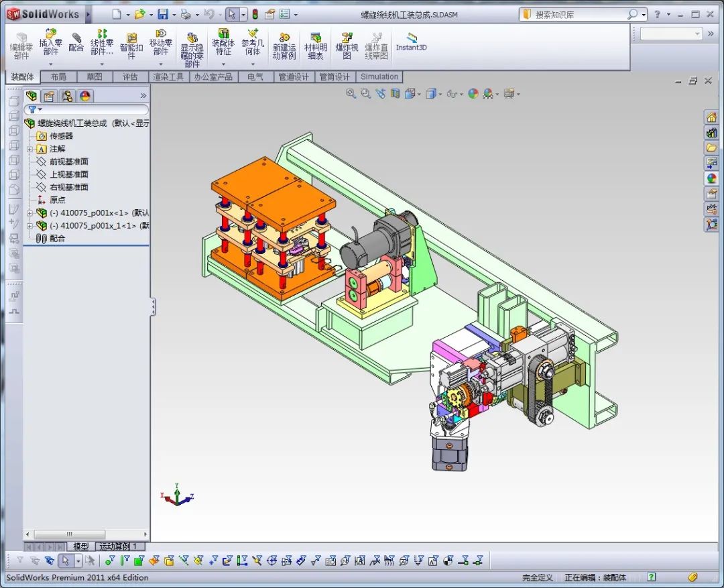Screen dimensions: 724x588
Task: Open the Appearances tab in task pane
Action: pyautogui.click(x=711, y=178)
